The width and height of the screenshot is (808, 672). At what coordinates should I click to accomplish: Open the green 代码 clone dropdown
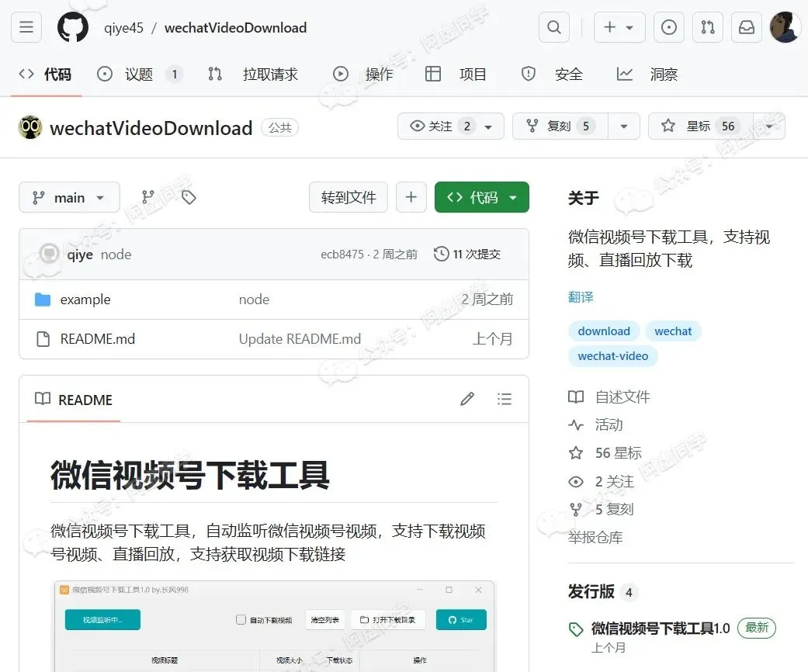point(482,197)
